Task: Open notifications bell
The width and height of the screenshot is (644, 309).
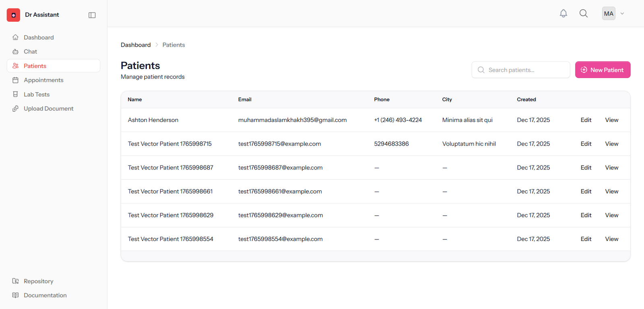Action: 563,13
